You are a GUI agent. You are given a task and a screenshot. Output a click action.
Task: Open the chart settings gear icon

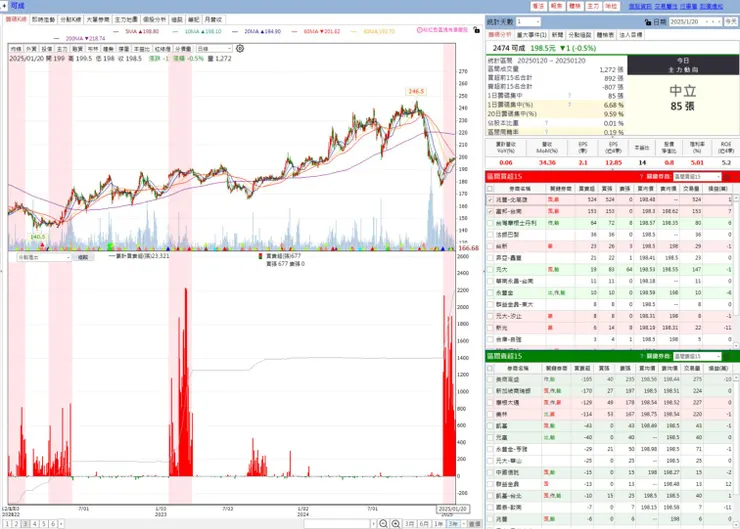click(x=240, y=49)
